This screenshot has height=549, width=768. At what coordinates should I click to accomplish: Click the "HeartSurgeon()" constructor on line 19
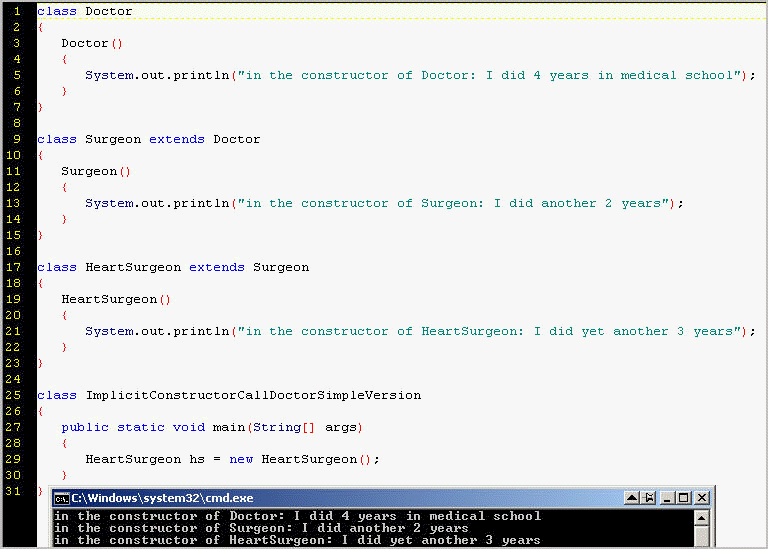(x=116, y=299)
